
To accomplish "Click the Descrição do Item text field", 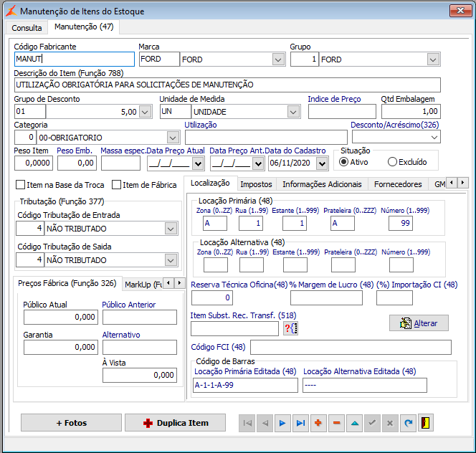I will [226, 85].
